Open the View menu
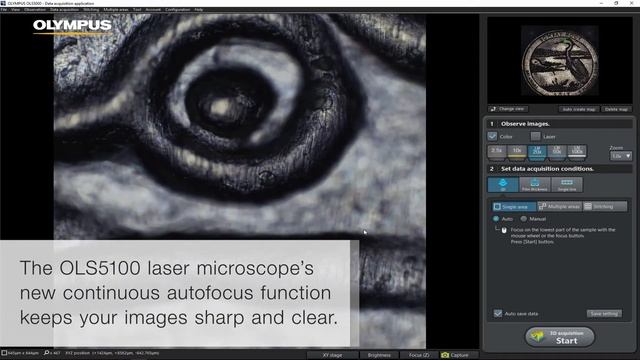Screen dimensions: 640x360 click(16, 9)
